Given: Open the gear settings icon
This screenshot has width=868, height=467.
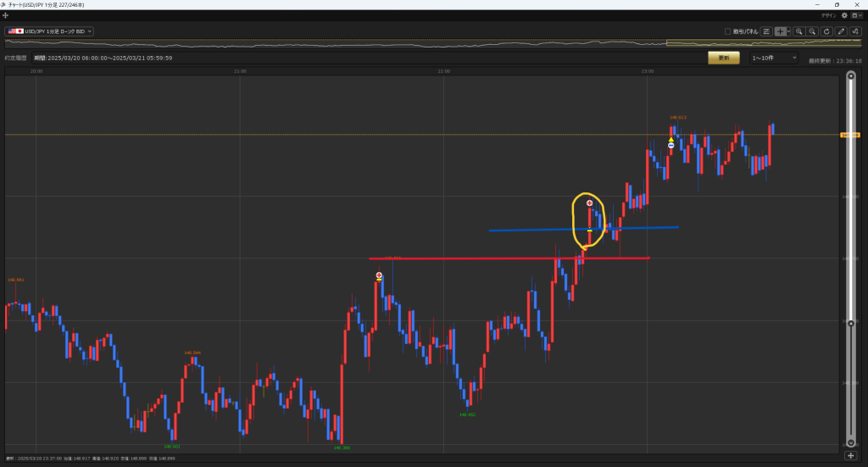Looking at the screenshot, I should coord(844,15).
